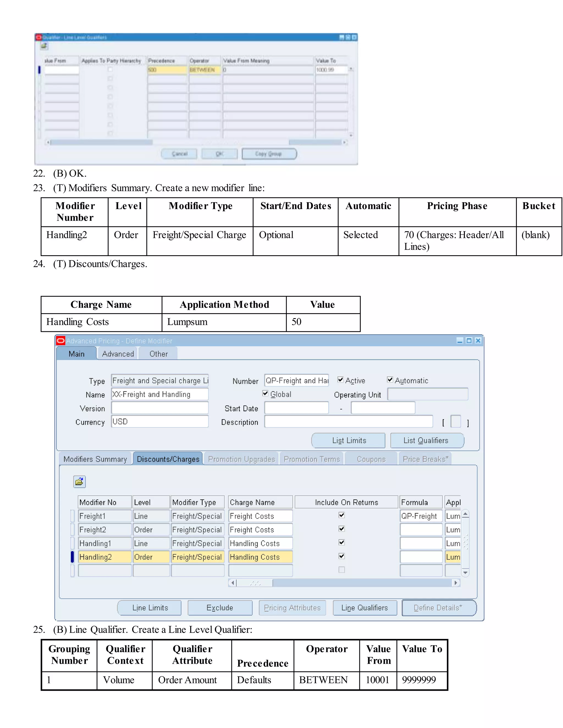
Task: Select the Handling1 modifier number cell
Action: [105, 543]
